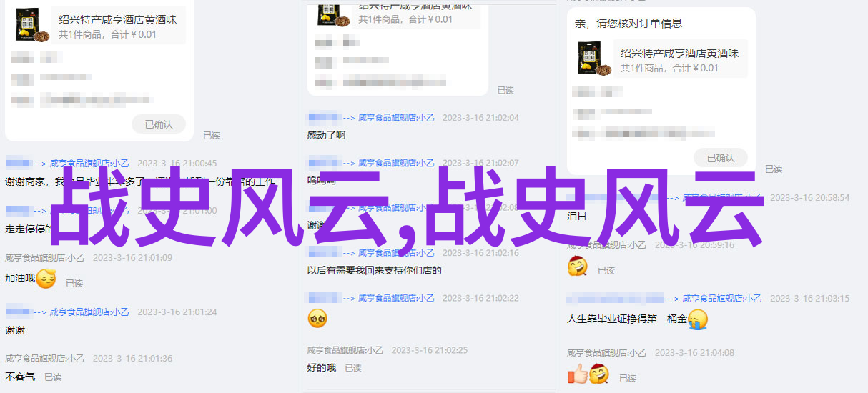Click the thumbs-up emoji under the 21:04:08 message

click(x=577, y=374)
